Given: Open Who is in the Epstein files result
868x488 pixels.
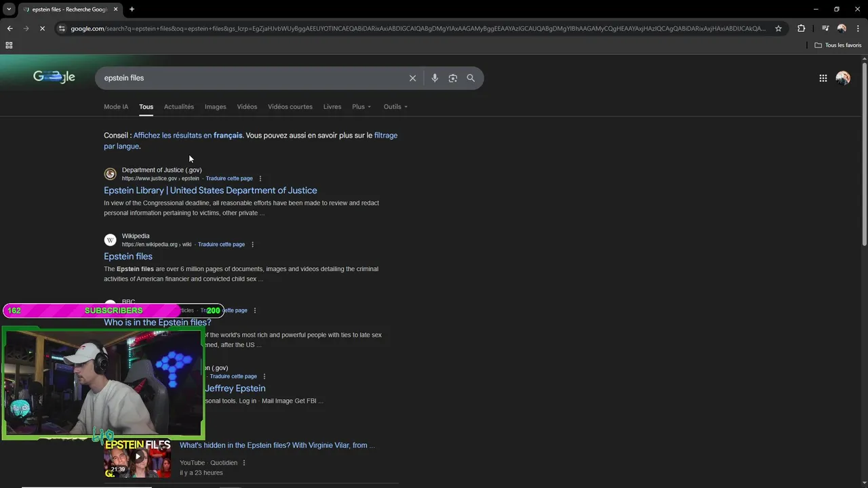Looking at the screenshot, I should pyautogui.click(x=157, y=323).
